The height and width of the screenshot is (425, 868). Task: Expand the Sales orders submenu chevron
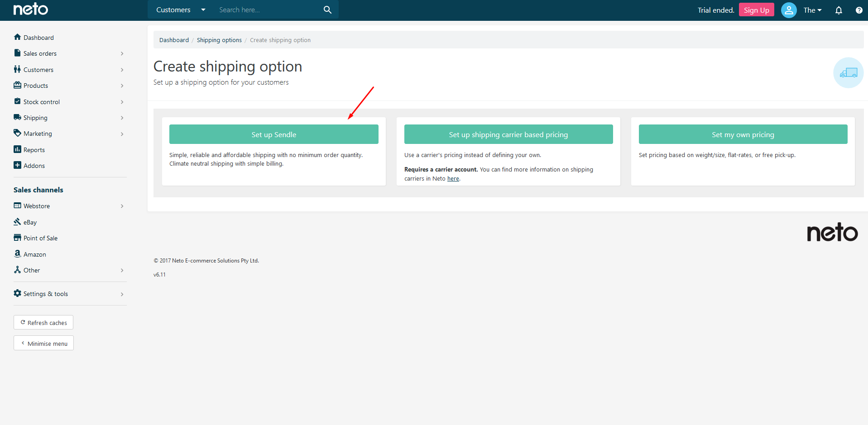point(122,53)
